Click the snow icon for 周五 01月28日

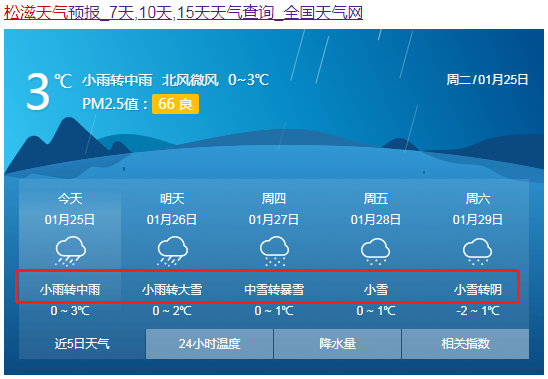(x=375, y=251)
